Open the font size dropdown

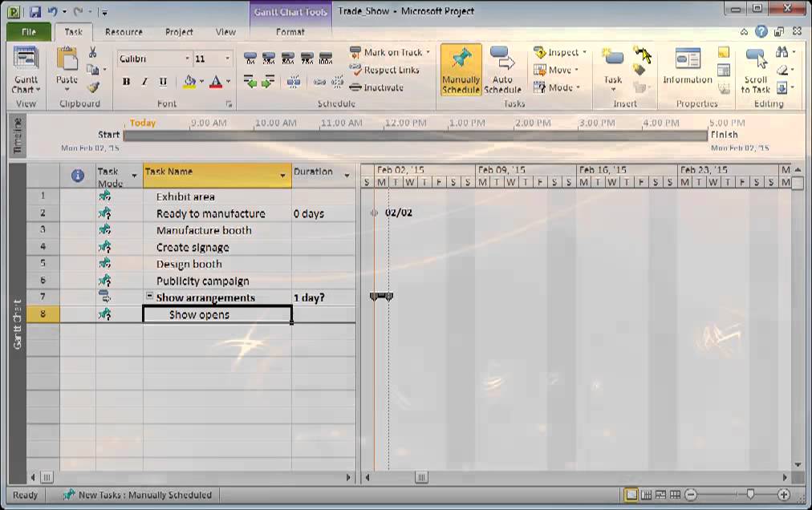click(227, 59)
